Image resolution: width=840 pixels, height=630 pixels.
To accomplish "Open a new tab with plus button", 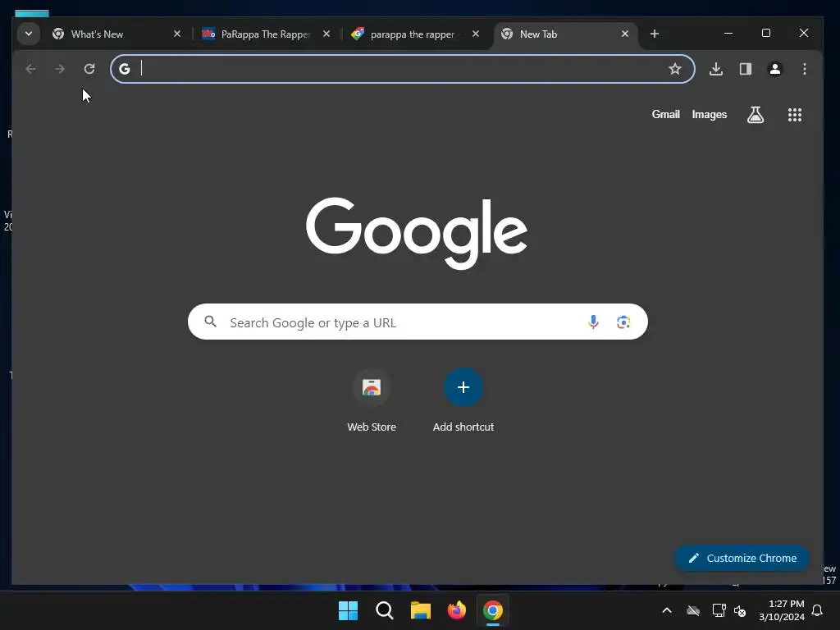I will (x=654, y=34).
